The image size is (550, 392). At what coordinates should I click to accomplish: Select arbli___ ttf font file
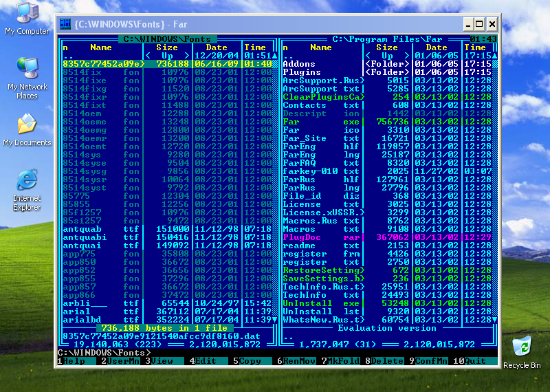[167, 303]
